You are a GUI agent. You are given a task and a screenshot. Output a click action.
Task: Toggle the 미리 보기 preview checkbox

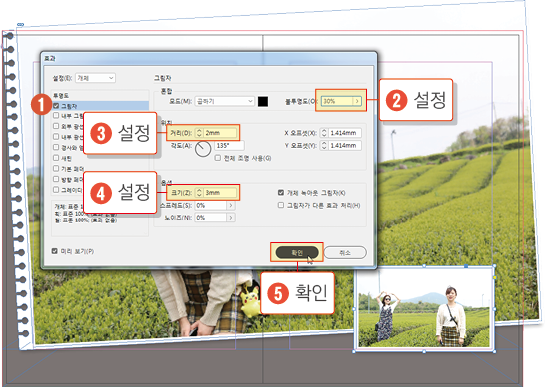click(x=55, y=251)
